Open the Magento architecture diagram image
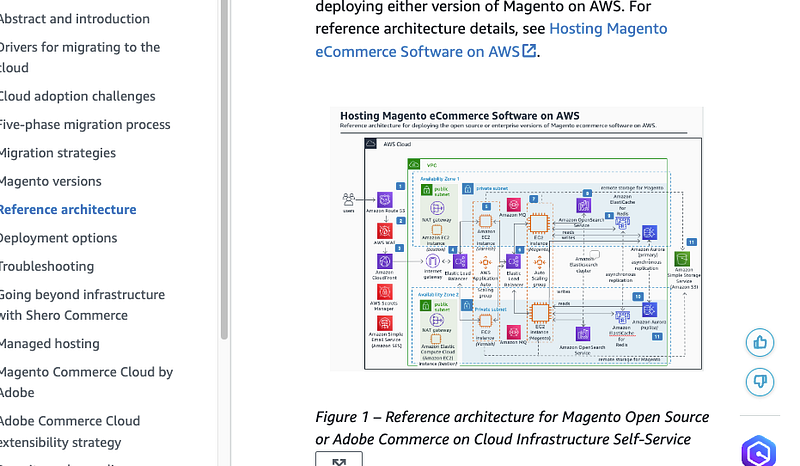Image resolution: width=800 pixels, height=466 pixels. [x=516, y=238]
